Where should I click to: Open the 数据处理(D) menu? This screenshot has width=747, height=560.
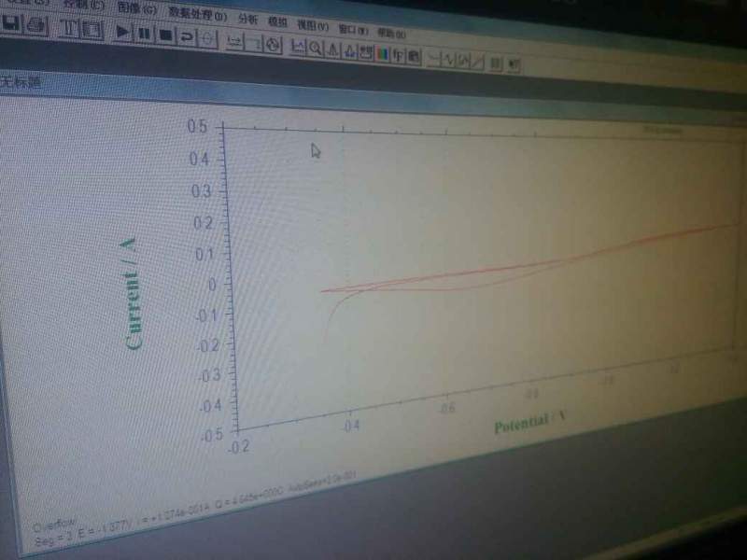(198, 14)
